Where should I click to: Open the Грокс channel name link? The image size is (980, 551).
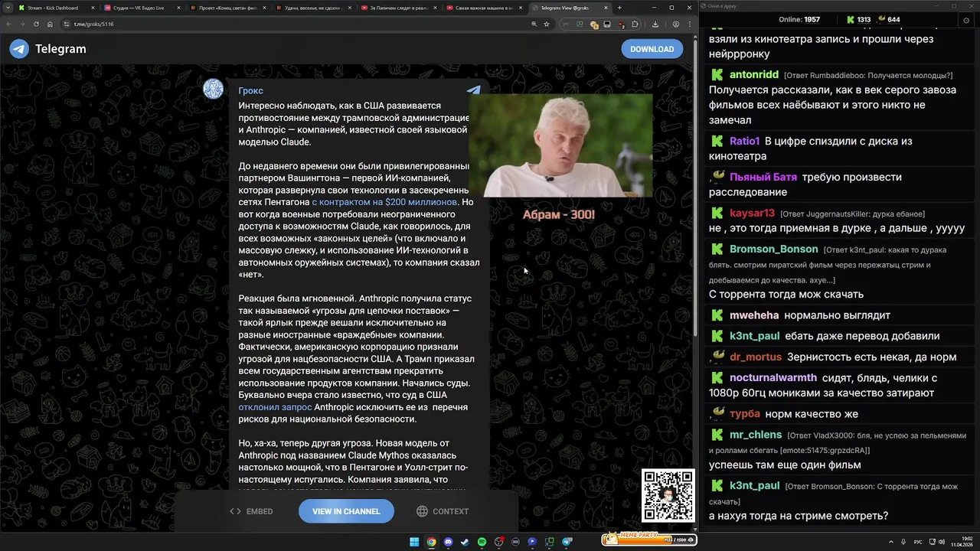tap(250, 90)
